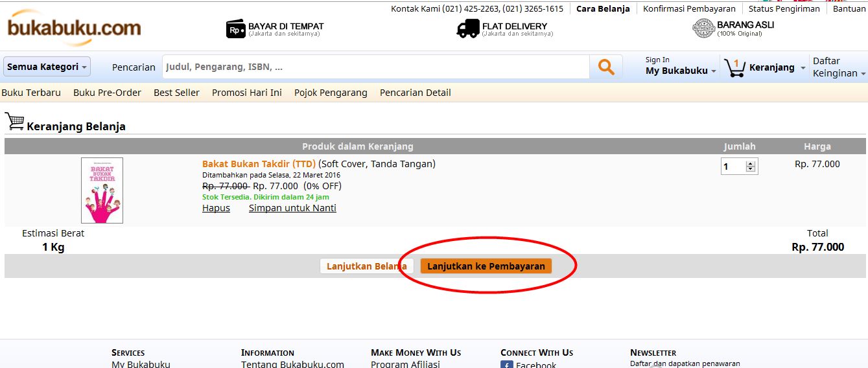Increase the quantity with the up arrow

751,164
